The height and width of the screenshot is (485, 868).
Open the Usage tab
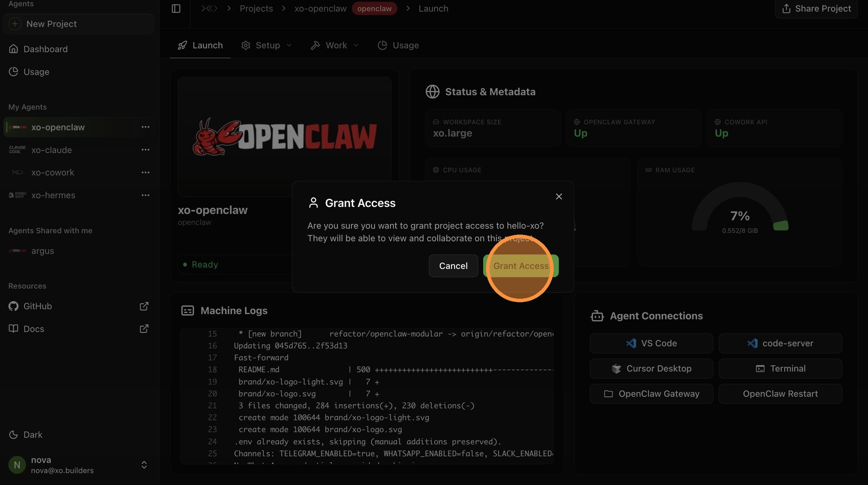[398, 45]
